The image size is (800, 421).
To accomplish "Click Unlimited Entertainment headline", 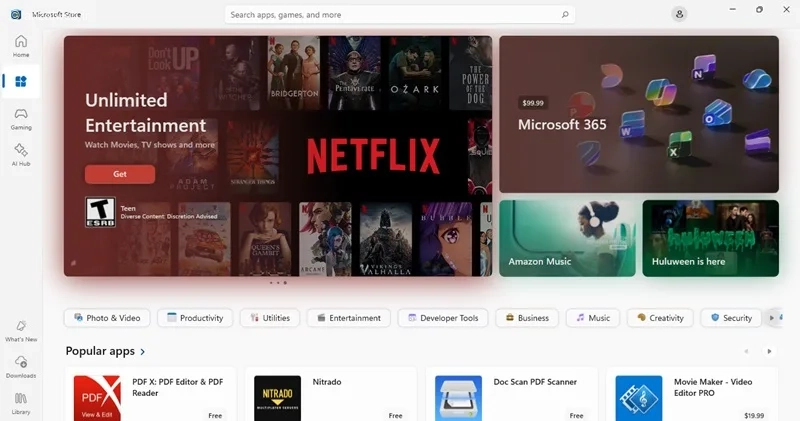I will tap(145, 113).
